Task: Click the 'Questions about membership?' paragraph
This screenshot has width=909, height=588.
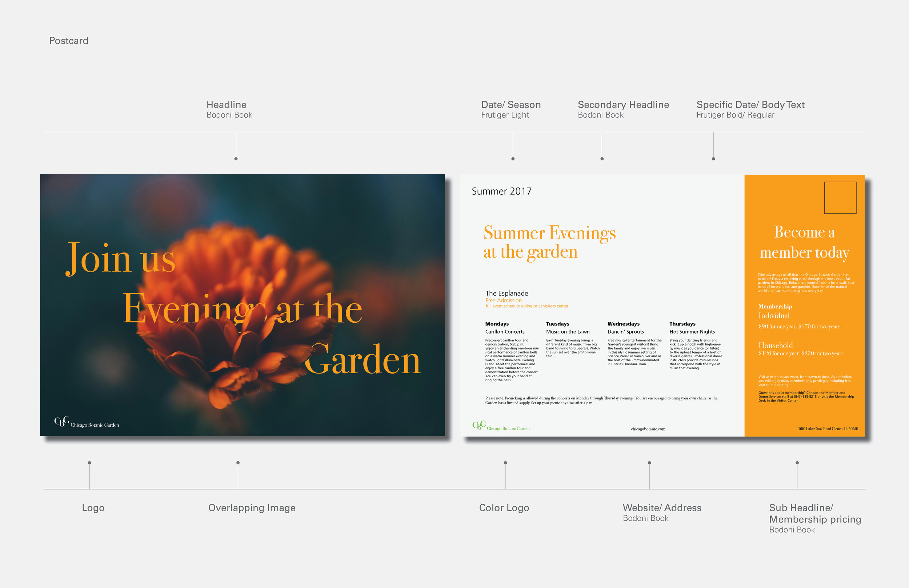Action: coord(806,397)
